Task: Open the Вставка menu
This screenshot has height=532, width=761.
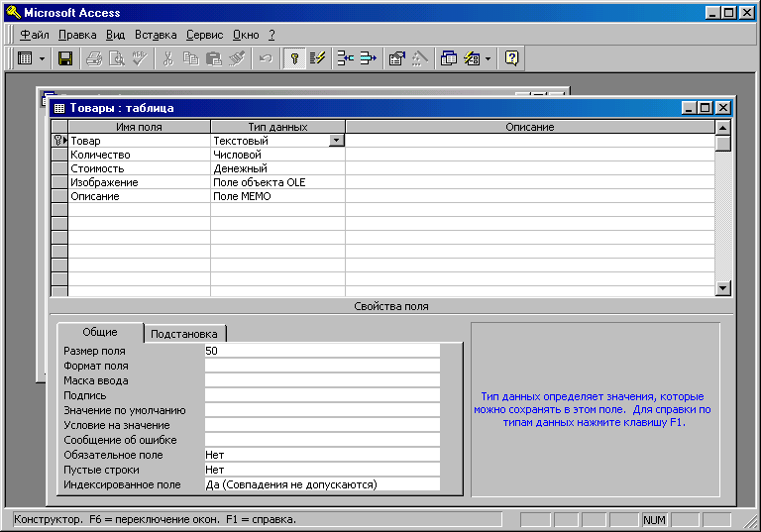Action: tap(156, 35)
